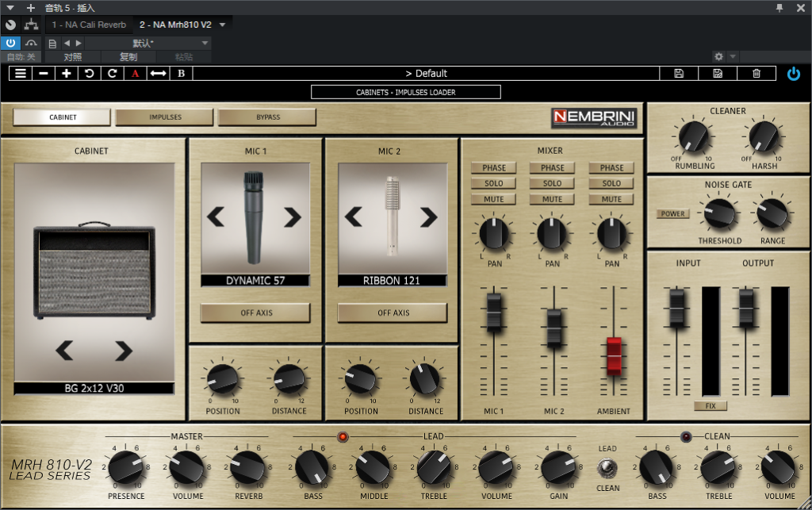This screenshot has width=812, height=510.
Task: Click the round knob icon beside routing
Action: (x=10, y=25)
